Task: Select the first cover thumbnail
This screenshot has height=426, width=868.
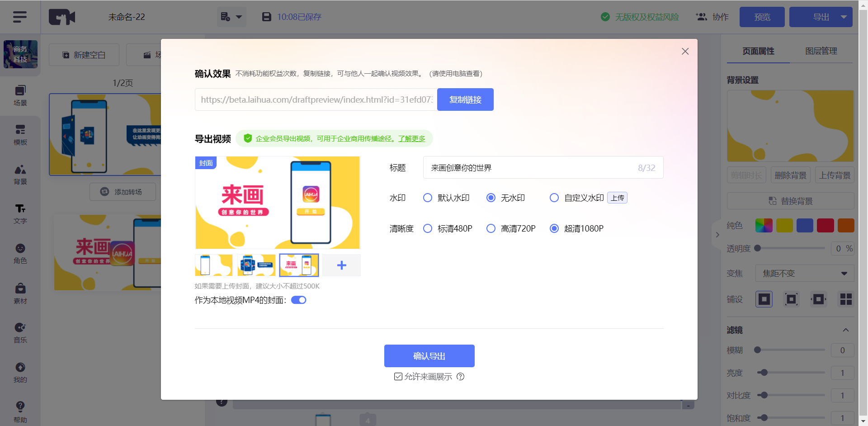Action: [214, 265]
